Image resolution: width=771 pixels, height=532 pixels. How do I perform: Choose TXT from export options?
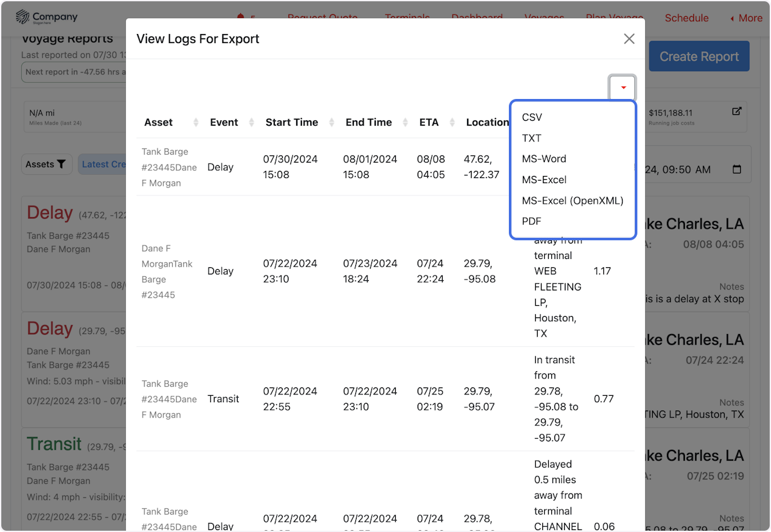click(531, 138)
